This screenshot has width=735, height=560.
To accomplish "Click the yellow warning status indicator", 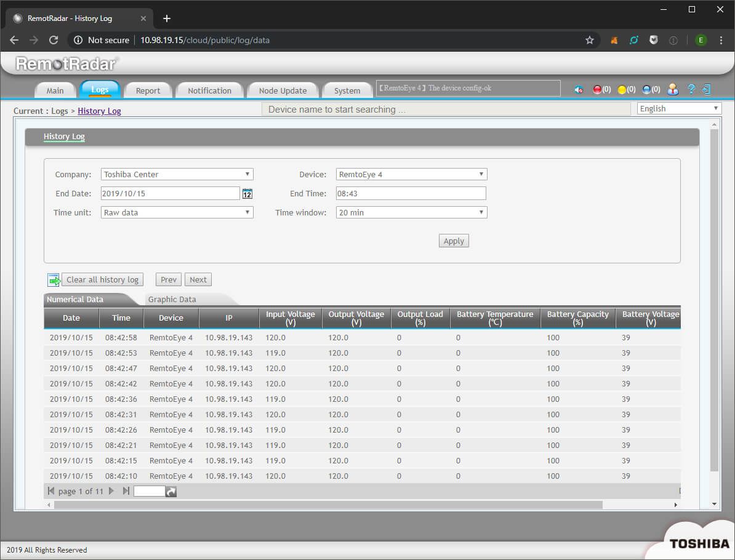I will [x=622, y=90].
